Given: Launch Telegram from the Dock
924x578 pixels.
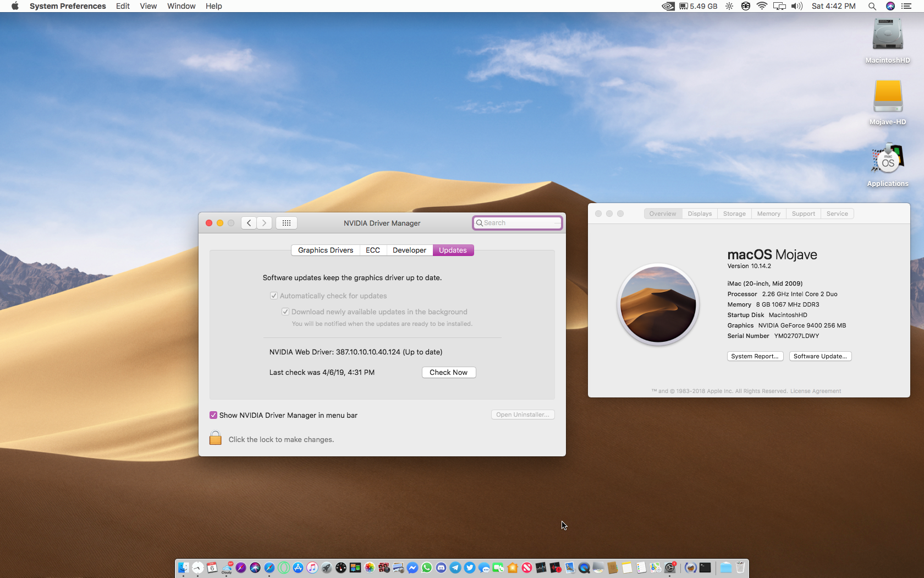Looking at the screenshot, I should 455,568.
